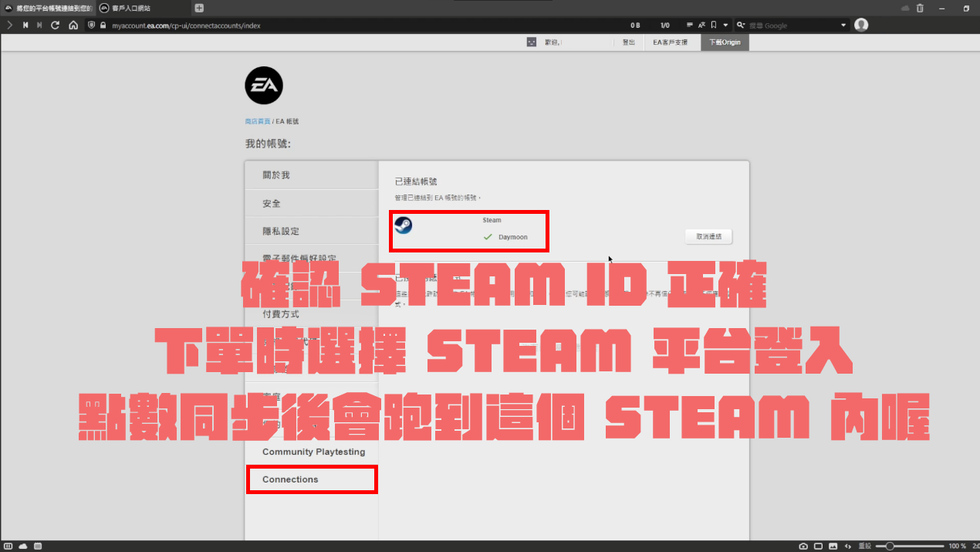Open the Connections sidebar section

tap(312, 479)
